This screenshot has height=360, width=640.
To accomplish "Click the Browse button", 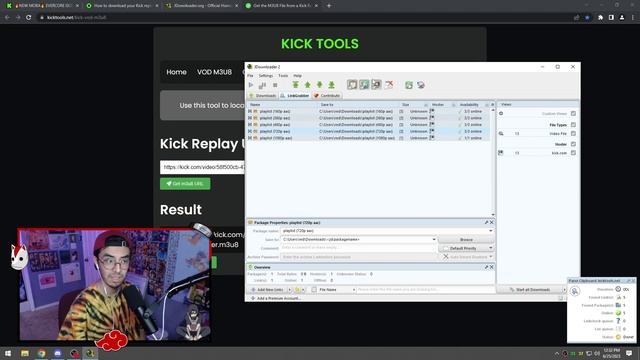I will [x=466, y=240].
